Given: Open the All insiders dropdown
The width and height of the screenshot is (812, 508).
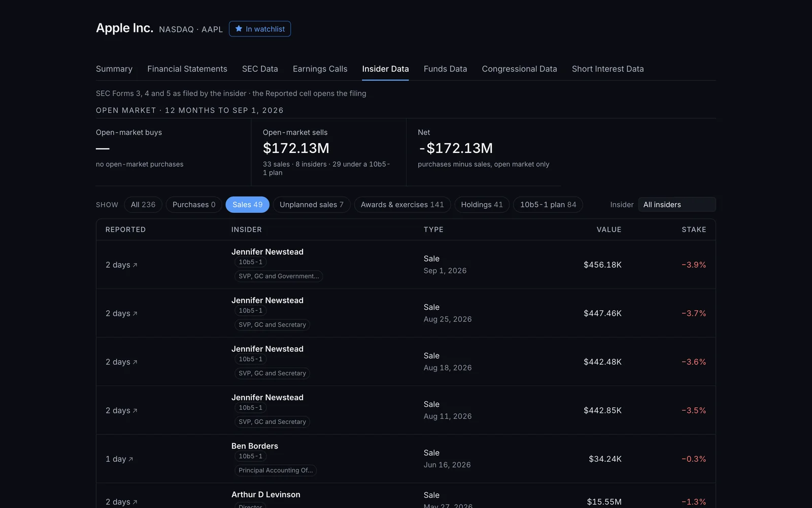Looking at the screenshot, I should tap(677, 205).
